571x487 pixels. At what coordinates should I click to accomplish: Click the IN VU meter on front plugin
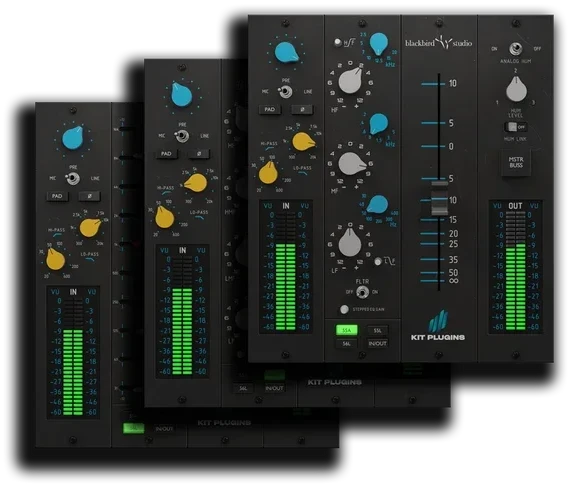(x=286, y=267)
